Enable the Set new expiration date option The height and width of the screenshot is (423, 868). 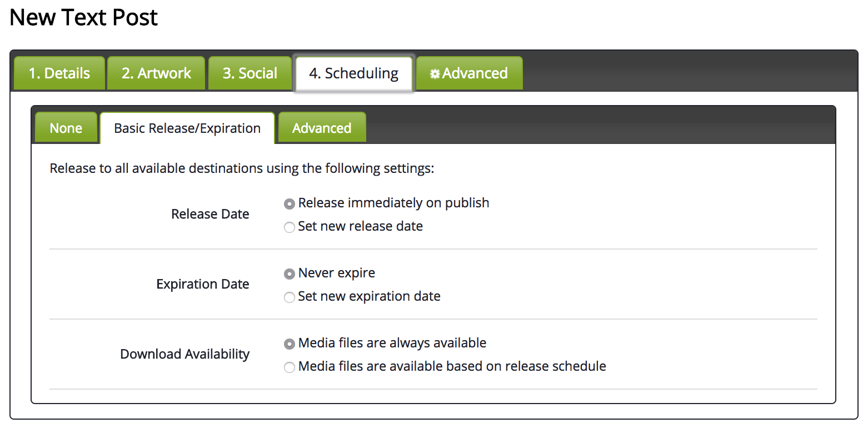coord(290,297)
